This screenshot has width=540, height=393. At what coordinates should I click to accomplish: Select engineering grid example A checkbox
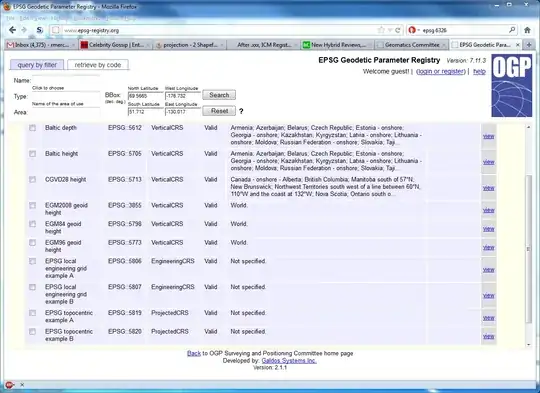(x=32, y=261)
